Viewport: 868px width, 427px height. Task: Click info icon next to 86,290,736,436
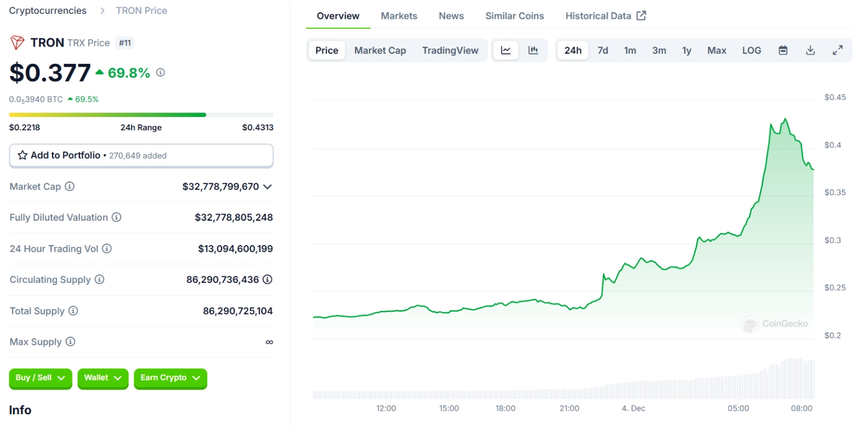(268, 279)
